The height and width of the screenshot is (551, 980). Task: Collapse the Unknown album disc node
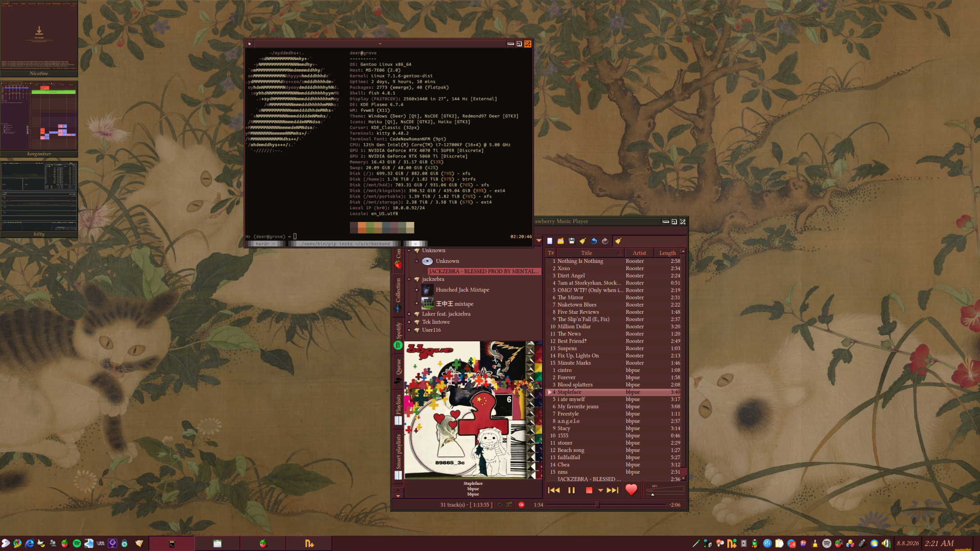(x=417, y=261)
